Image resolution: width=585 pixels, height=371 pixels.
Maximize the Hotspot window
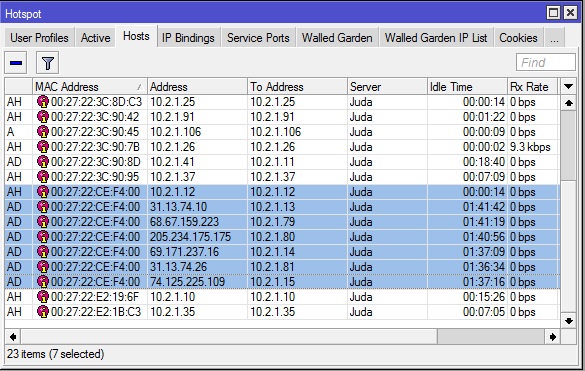(x=553, y=13)
